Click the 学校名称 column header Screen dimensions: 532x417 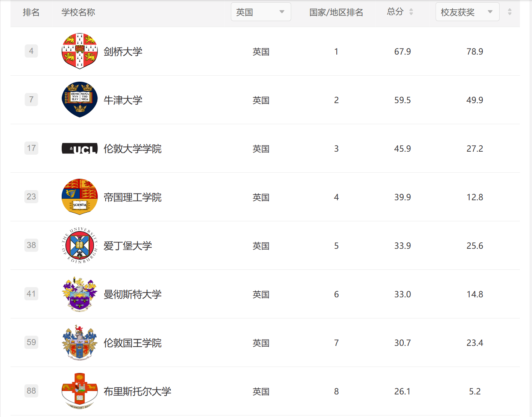click(78, 12)
